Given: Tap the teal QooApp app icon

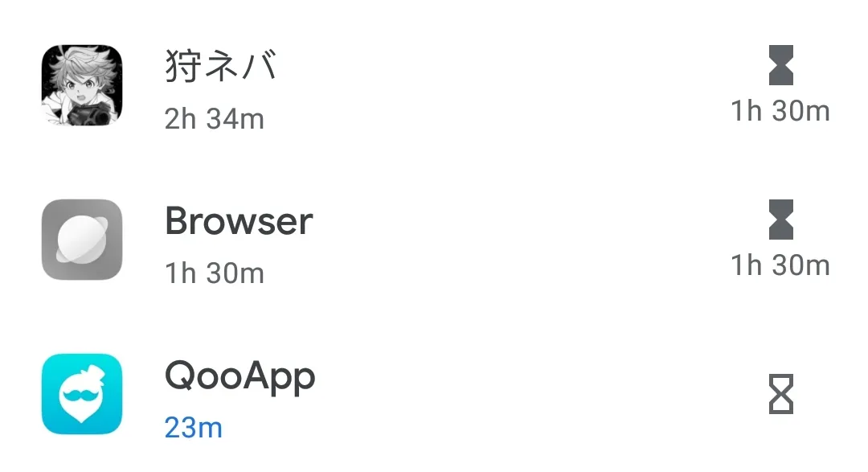Looking at the screenshot, I should [82, 394].
